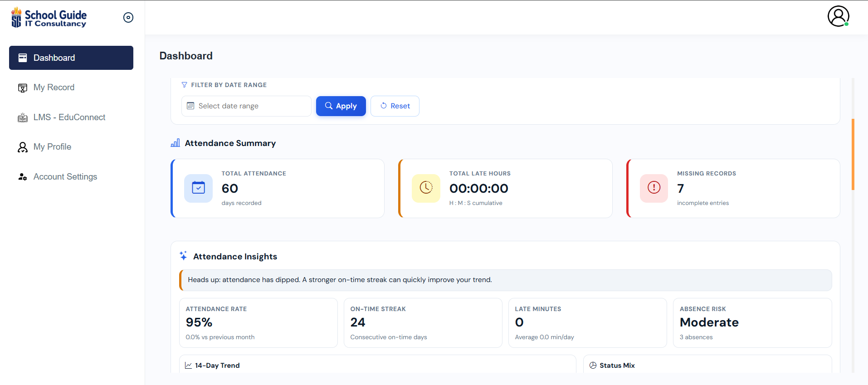Open the Dashboard menu item

click(71, 58)
